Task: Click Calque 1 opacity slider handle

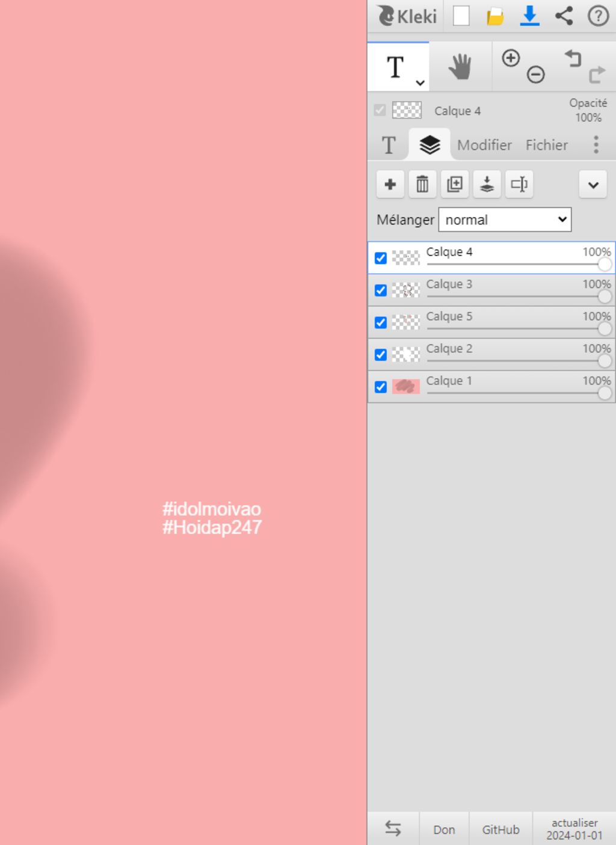Action: point(605,393)
